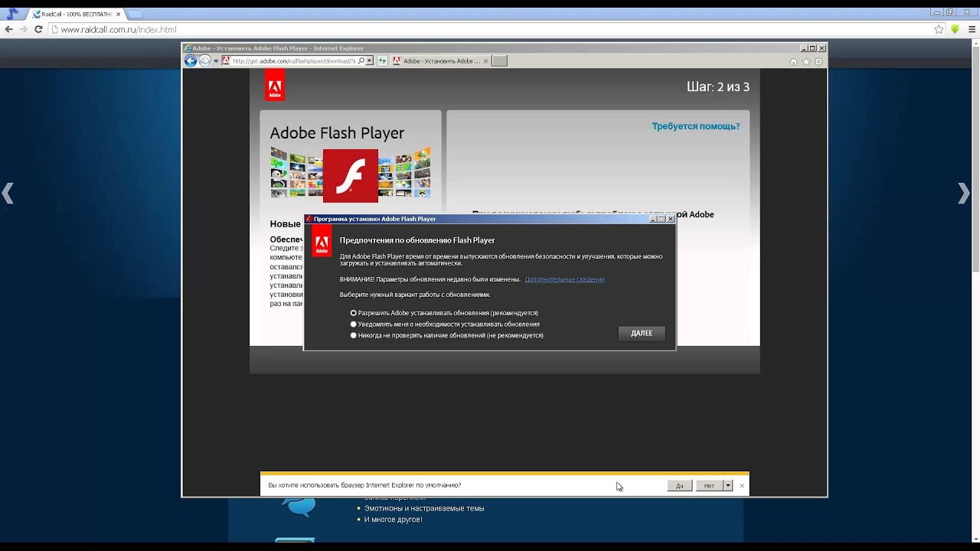Minimize the Flash Player installer dialog

coord(653,219)
